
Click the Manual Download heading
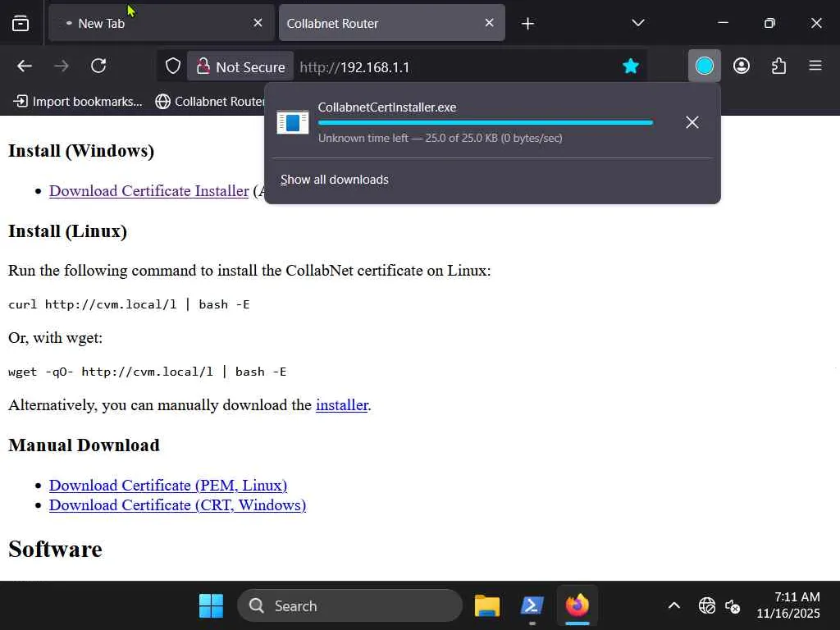84,445
